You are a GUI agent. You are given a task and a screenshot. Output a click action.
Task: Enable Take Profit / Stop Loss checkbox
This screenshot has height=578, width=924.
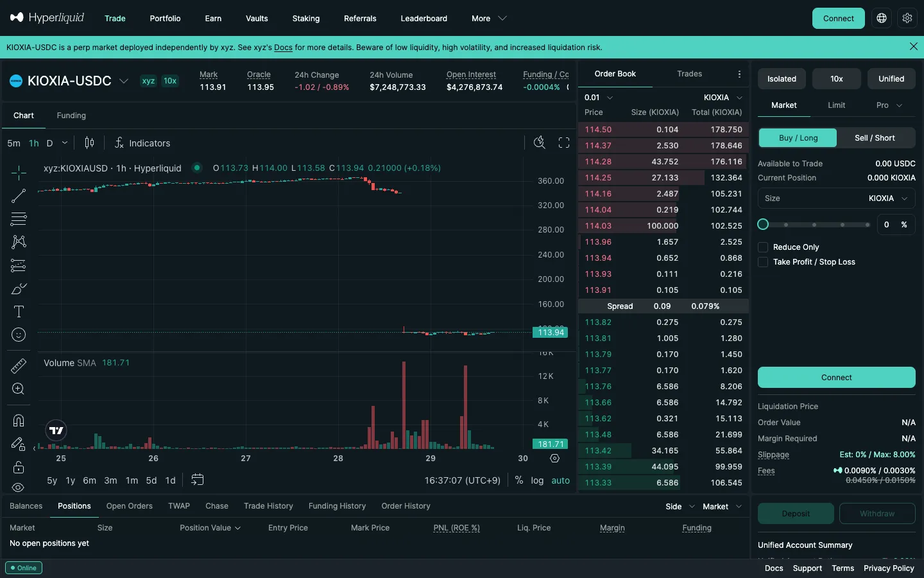(763, 262)
